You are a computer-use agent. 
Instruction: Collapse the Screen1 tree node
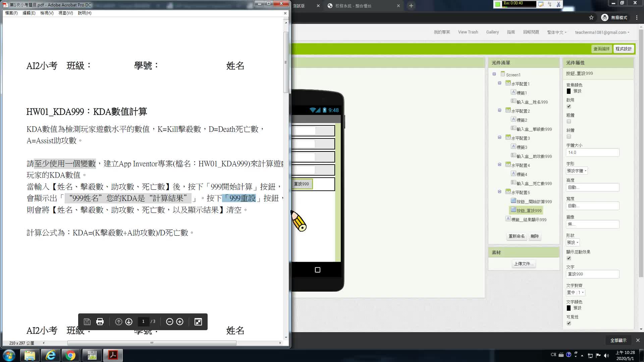(x=494, y=74)
